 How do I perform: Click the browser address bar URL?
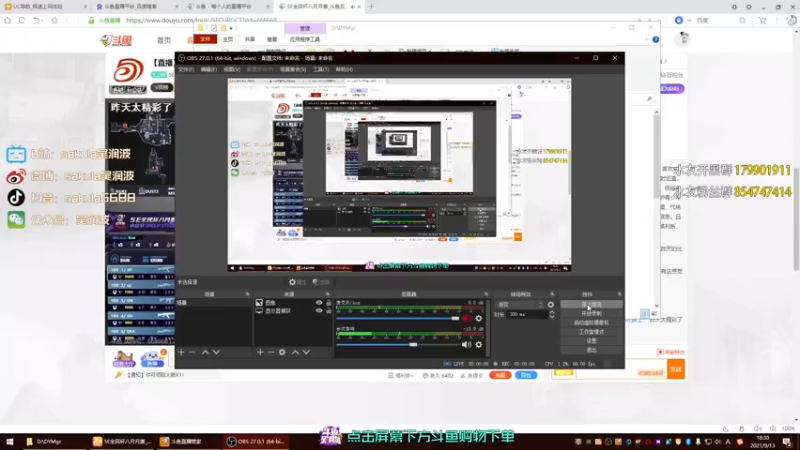202,20
